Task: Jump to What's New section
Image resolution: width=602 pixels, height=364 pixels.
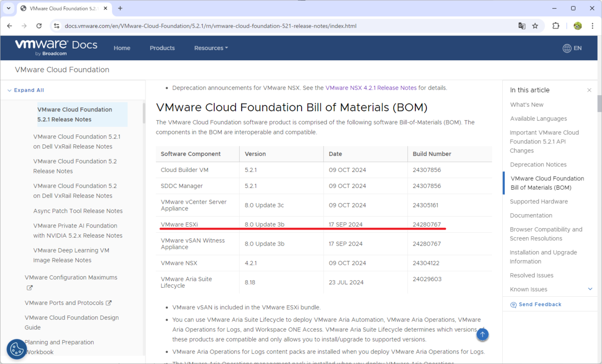Action: click(527, 105)
